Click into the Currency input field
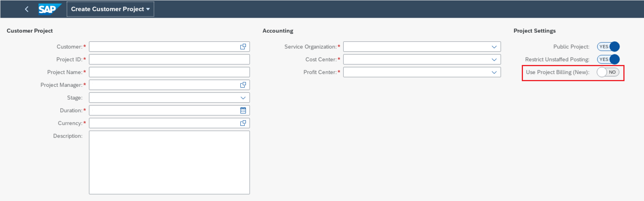This screenshot has height=201, width=644. [163, 123]
